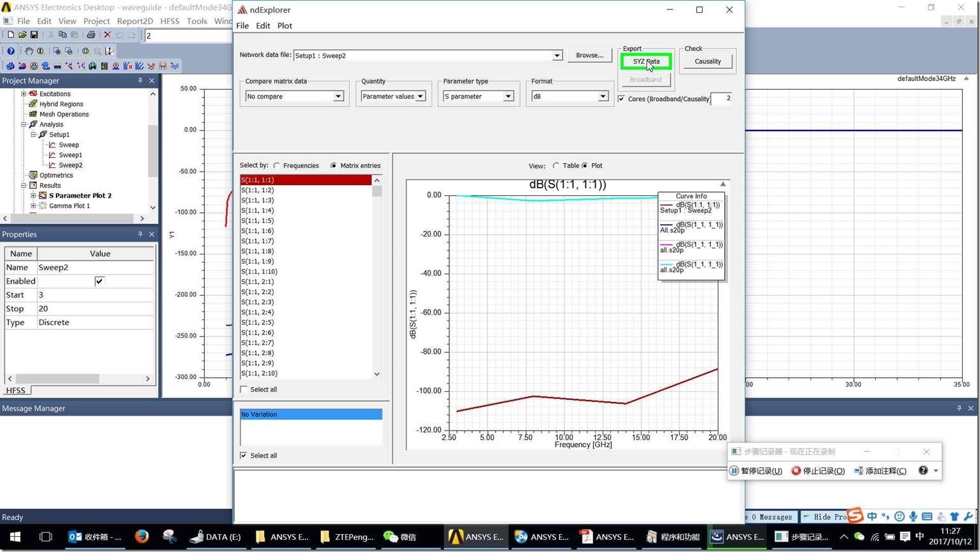Screen dimensions: 980x552
Task: Open the HFSS menu in ANSYS
Action: [170, 21]
